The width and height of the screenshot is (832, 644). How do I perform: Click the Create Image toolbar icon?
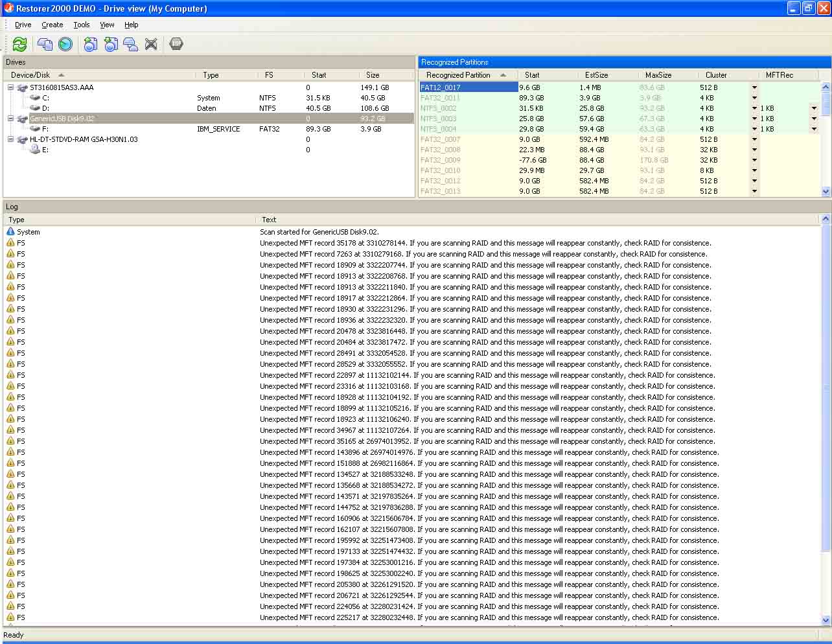91,44
